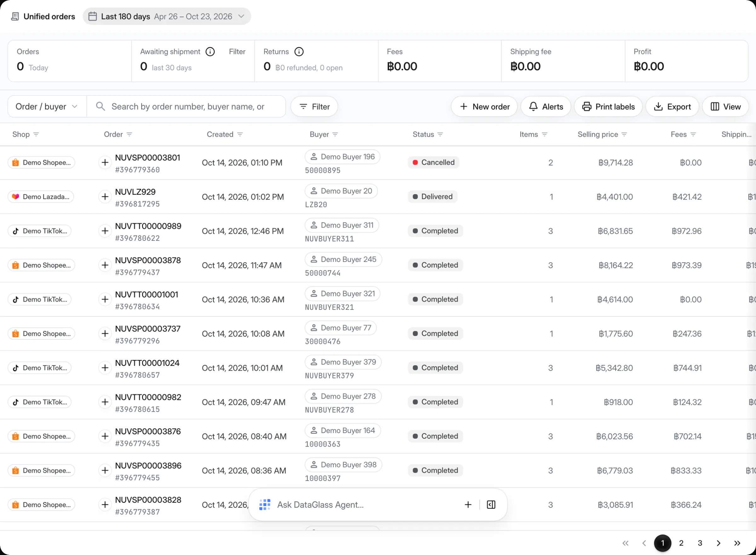Click the Delivered status badge
Screen dimensions: 756x555
pyautogui.click(x=432, y=197)
